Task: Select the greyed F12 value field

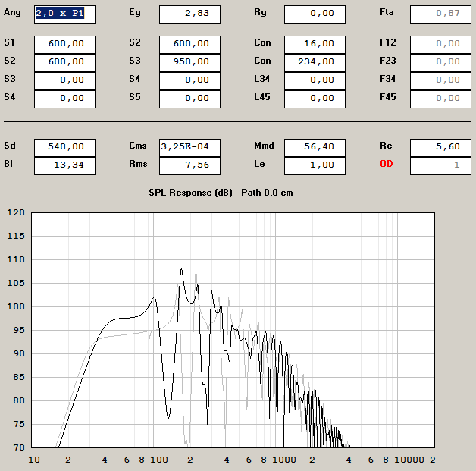Action: tap(440, 45)
